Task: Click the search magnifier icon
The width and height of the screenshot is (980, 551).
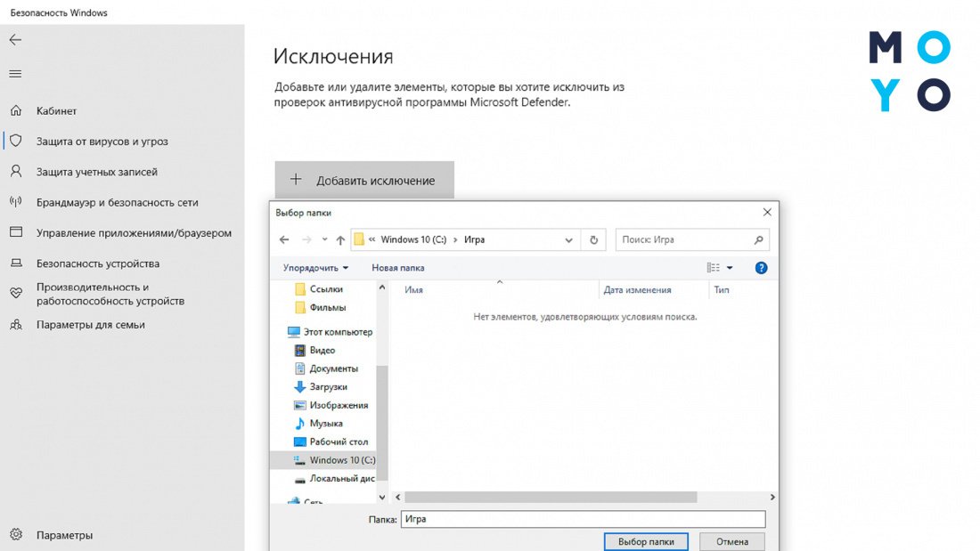Action: 758,239
